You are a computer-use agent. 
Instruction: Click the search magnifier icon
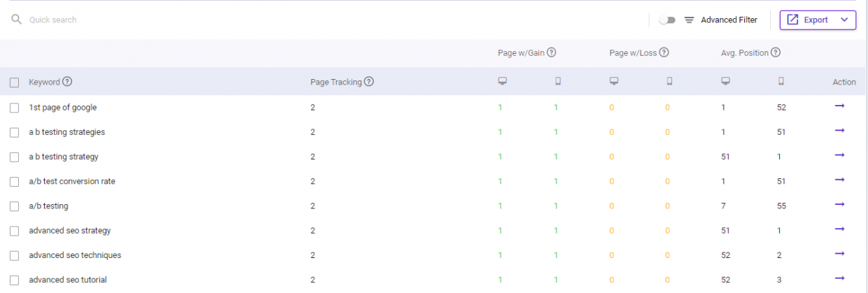click(17, 20)
